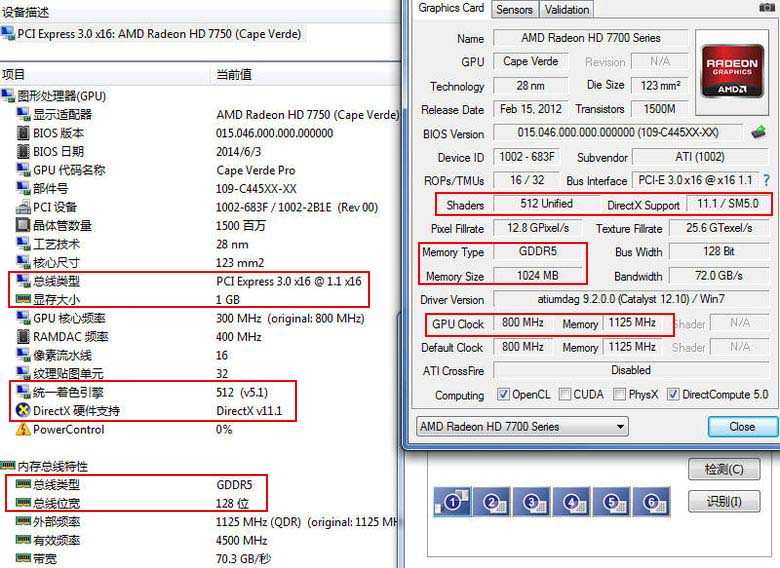
Task: Click the 内存总线特性 group icon
Action: [8, 466]
